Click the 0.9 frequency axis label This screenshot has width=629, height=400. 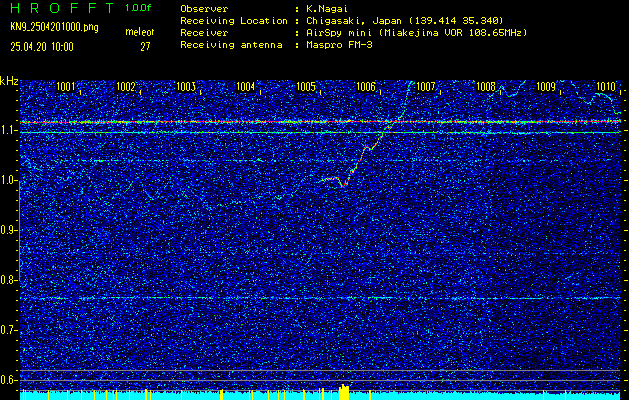coord(7,230)
